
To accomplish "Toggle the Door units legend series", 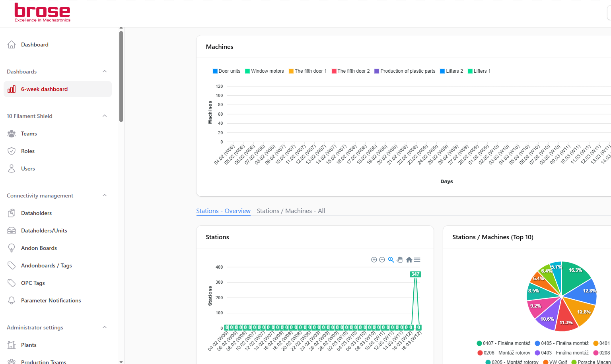I will pyautogui.click(x=226, y=71).
